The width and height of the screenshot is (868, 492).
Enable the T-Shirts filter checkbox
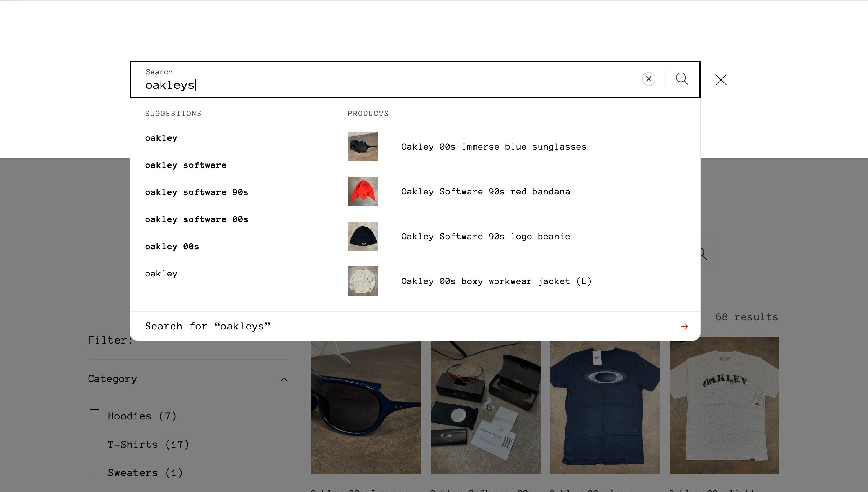(x=94, y=443)
